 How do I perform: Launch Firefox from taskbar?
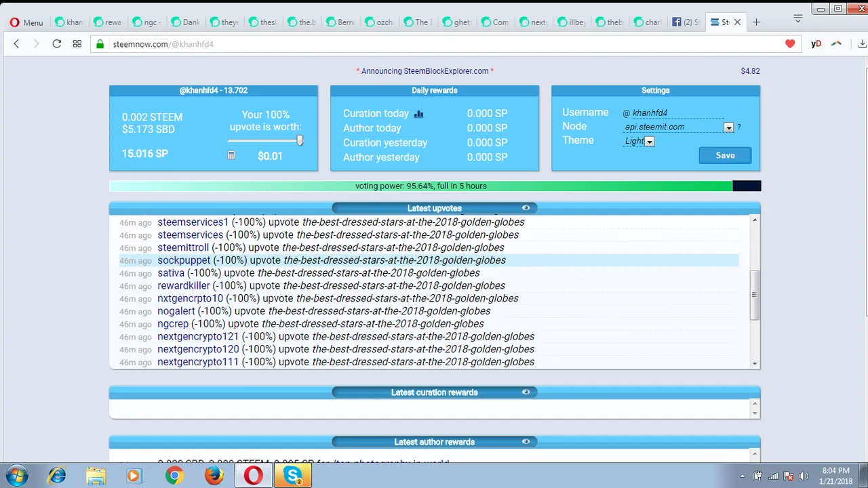(x=214, y=476)
